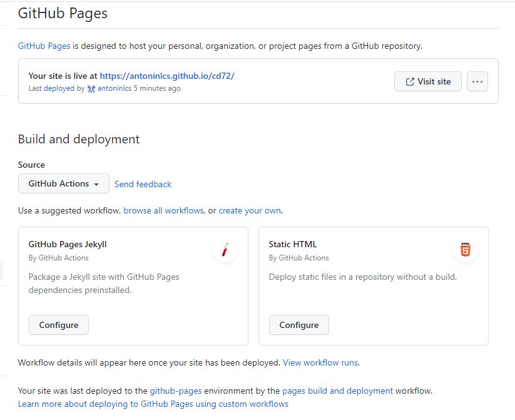Click the create your own link
515x420 pixels.
(x=250, y=211)
